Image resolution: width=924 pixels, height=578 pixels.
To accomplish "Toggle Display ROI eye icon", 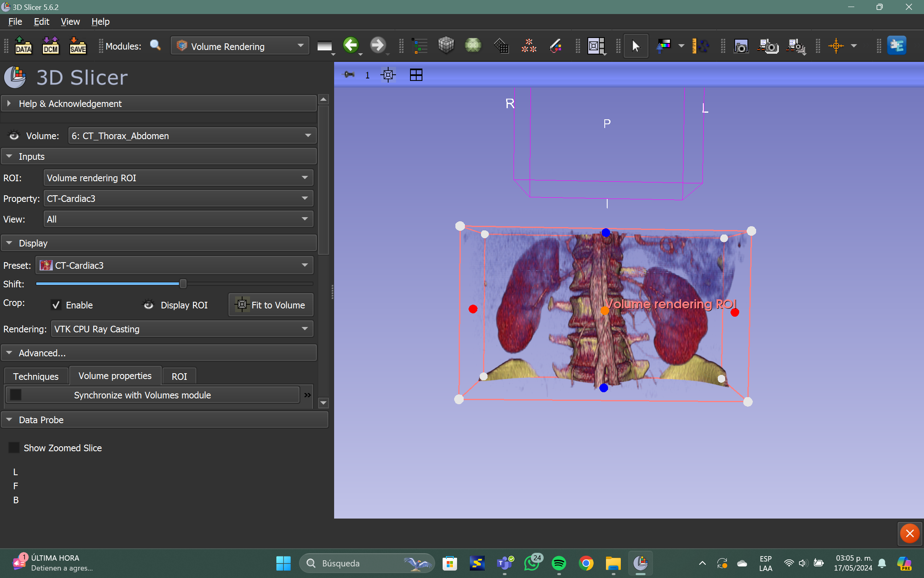I will [x=148, y=305].
